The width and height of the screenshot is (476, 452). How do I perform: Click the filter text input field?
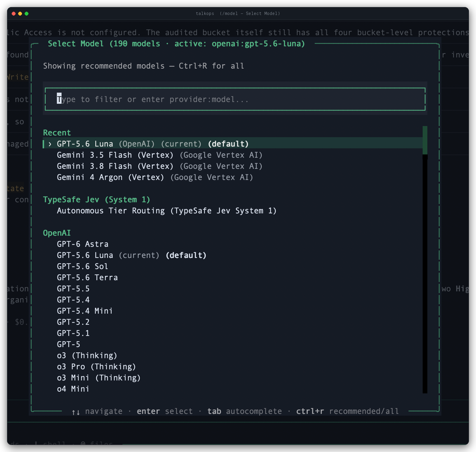(235, 99)
